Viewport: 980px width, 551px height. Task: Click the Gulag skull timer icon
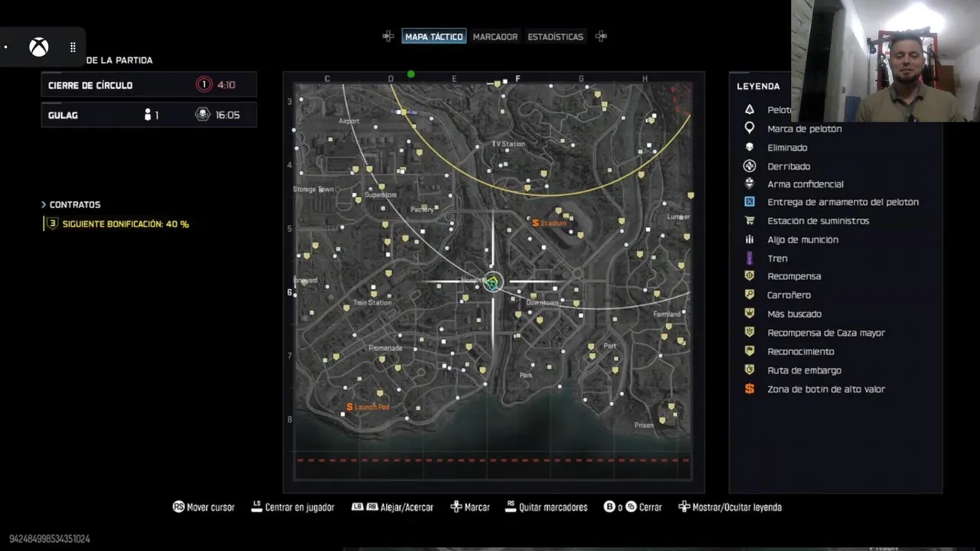click(x=203, y=115)
